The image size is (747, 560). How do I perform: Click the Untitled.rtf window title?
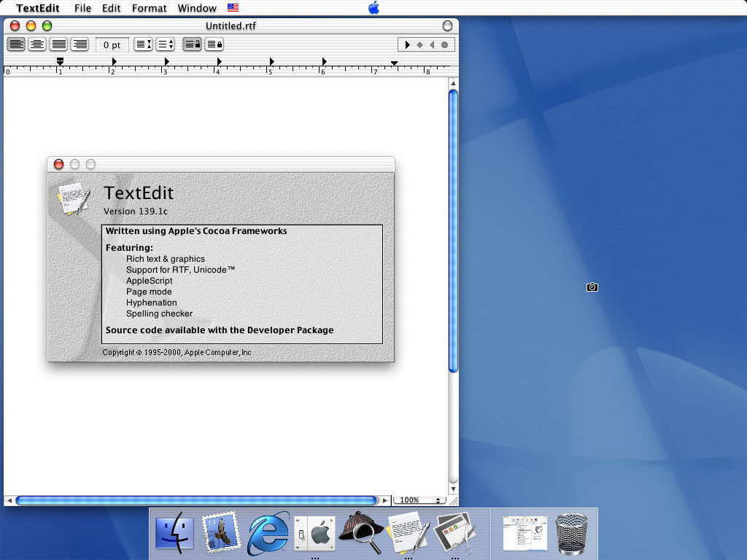pos(231,26)
